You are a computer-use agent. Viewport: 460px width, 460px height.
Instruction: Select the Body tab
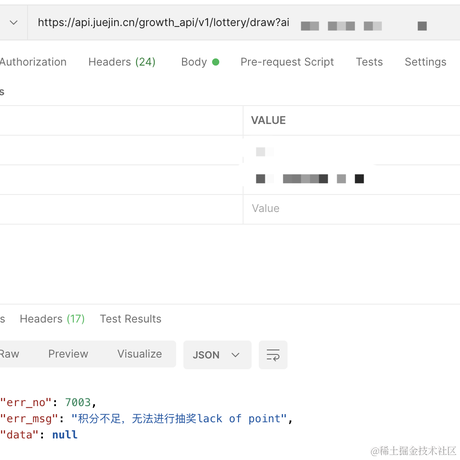(200, 62)
